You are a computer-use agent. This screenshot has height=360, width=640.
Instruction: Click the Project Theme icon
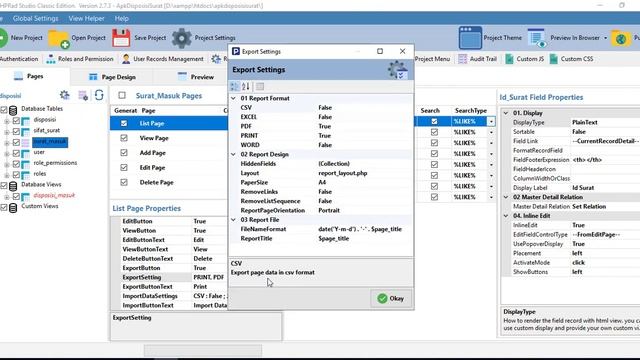click(470, 38)
